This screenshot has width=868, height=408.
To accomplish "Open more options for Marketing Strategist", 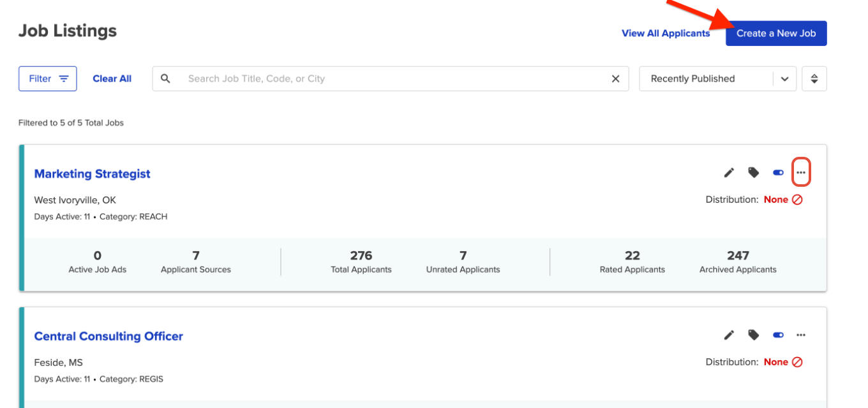I will point(801,173).
